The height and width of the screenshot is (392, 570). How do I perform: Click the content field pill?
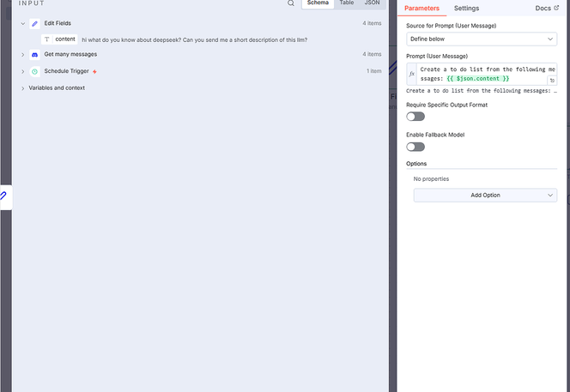pyautogui.click(x=60, y=39)
